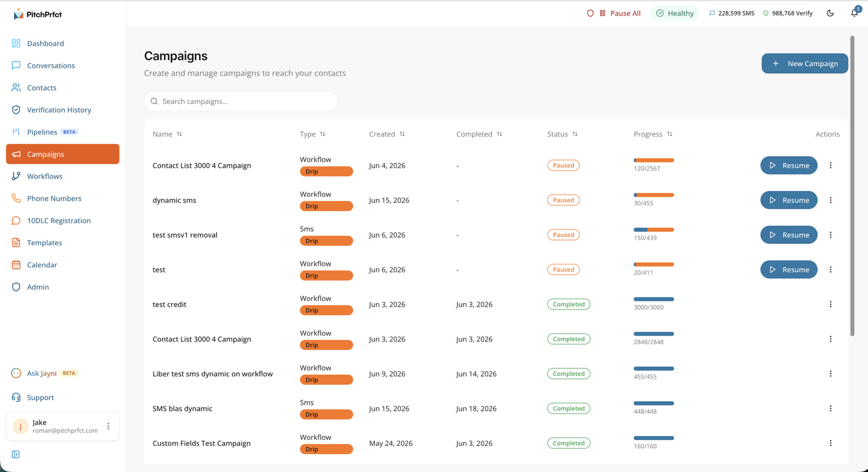Open the Liber test sms dynamic on workflow campaign
This screenshot has height=472, width=868.
pos(212,374)
